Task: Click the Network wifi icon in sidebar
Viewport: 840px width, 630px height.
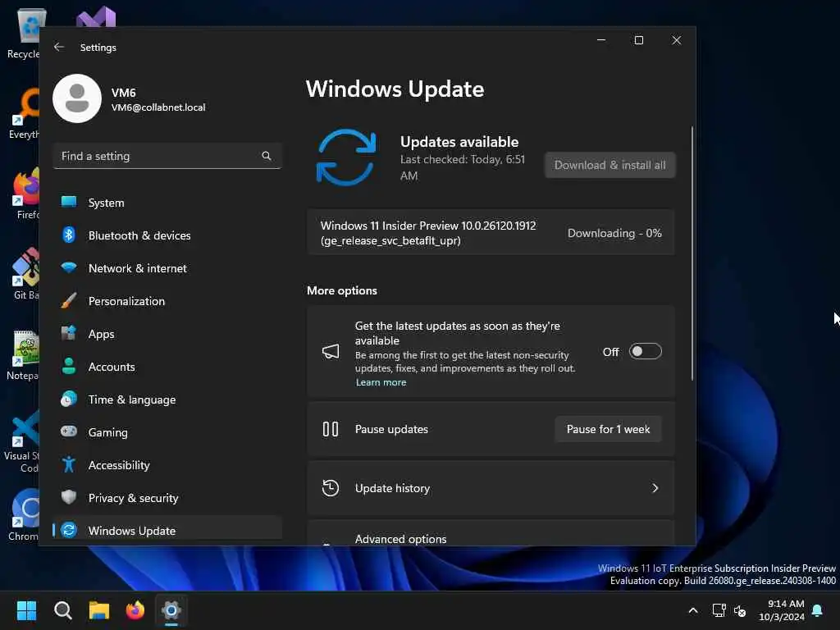Action: click(x=69, y=267)
